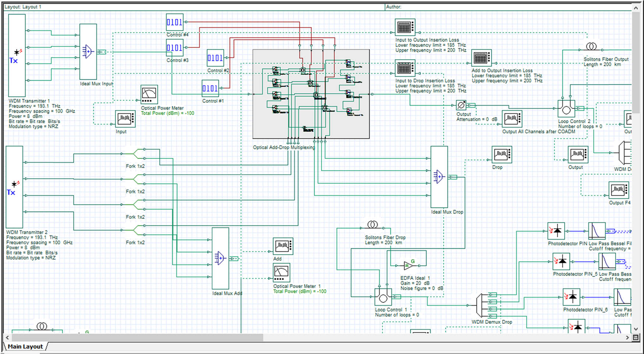Click the Ideal Mux Drop component
644x354 pixels.
439,177
